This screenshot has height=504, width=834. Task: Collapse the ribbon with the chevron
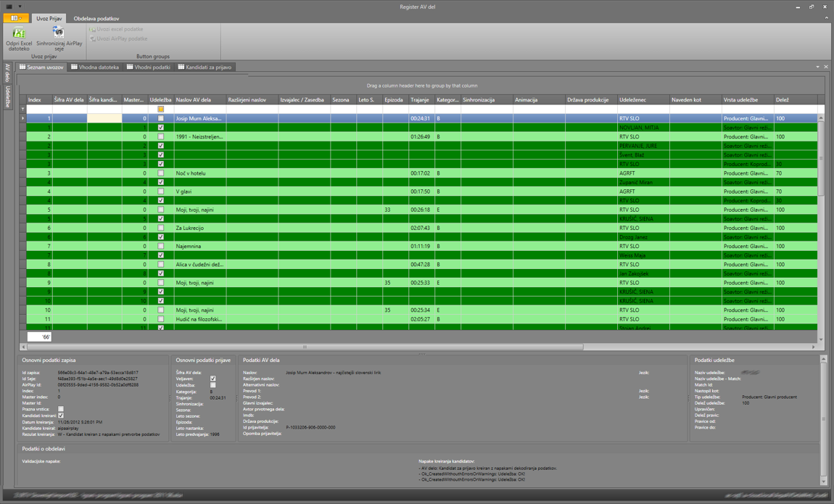pyautogui.click(x=827, y=18)
